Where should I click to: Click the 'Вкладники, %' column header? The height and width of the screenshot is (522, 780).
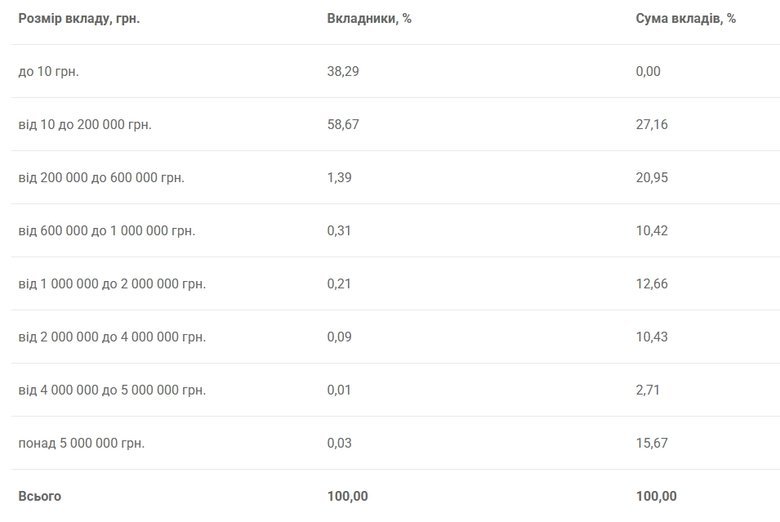(x=369, y=19)
